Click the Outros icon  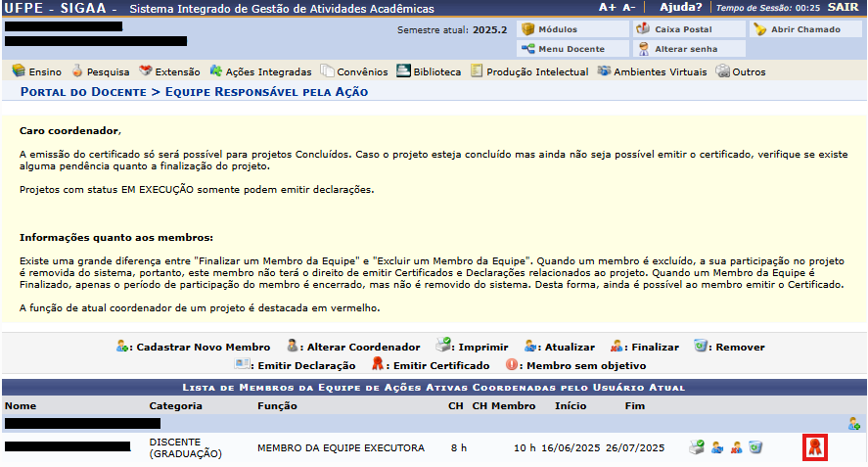pos(722,70)
